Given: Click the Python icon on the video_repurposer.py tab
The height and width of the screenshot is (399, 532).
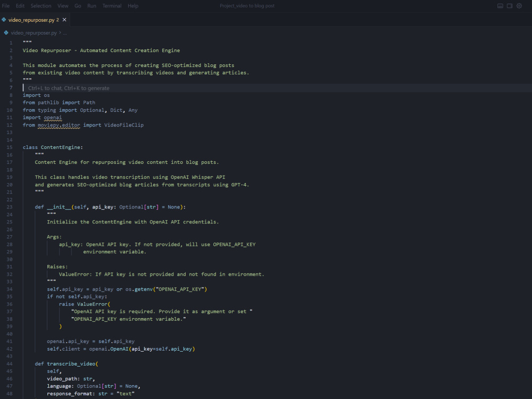Looking at the screenshot, I should point(4,20).
